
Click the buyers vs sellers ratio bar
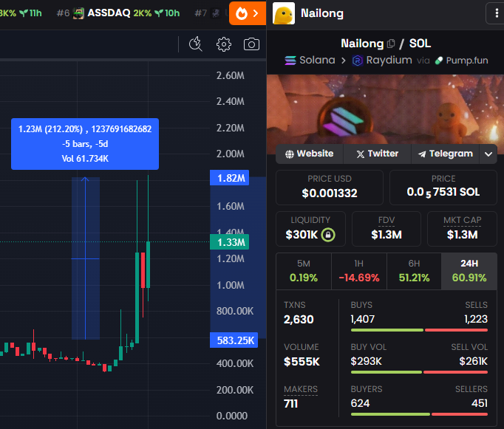[419, 414]
